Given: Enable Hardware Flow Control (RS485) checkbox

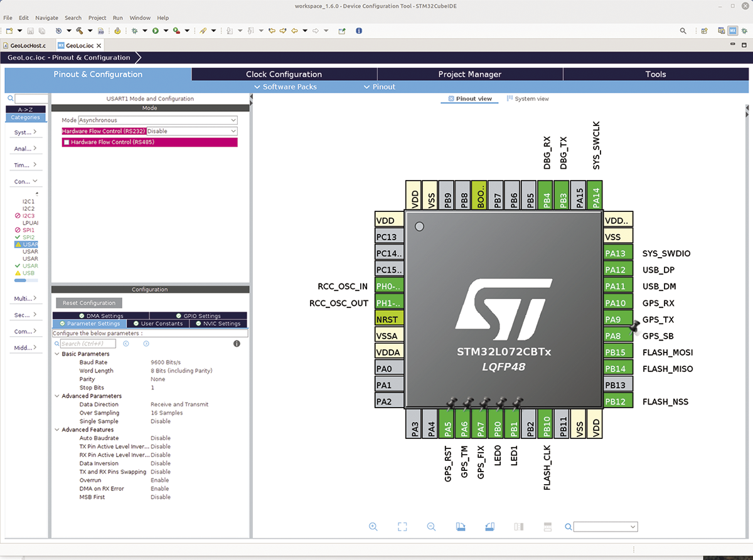Looking at the screenshot, I should click(x=67, y=142).
